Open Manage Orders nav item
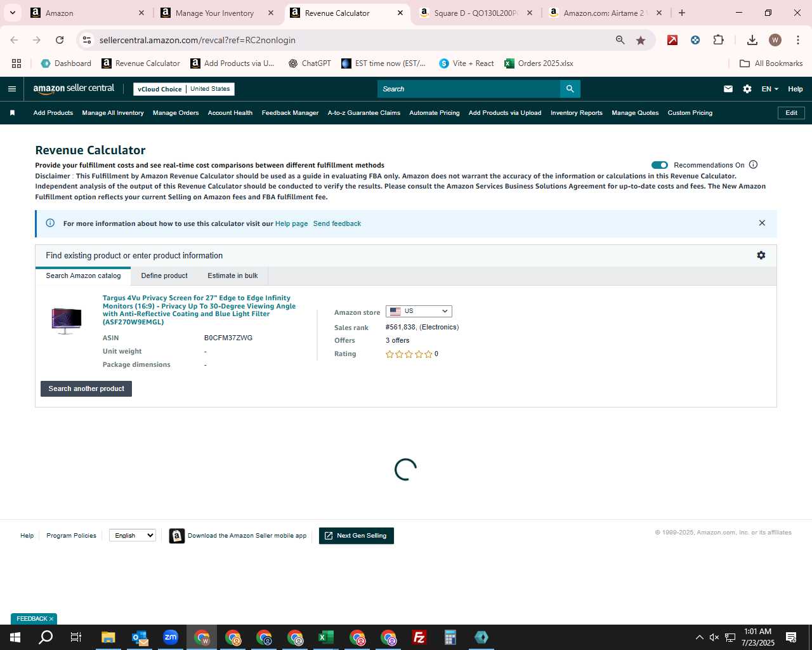This screenshot has height=650, width=812. [176, 113]
